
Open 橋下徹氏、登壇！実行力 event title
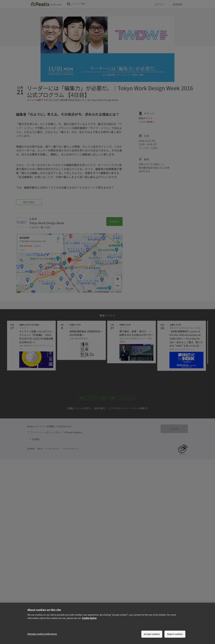136,333
